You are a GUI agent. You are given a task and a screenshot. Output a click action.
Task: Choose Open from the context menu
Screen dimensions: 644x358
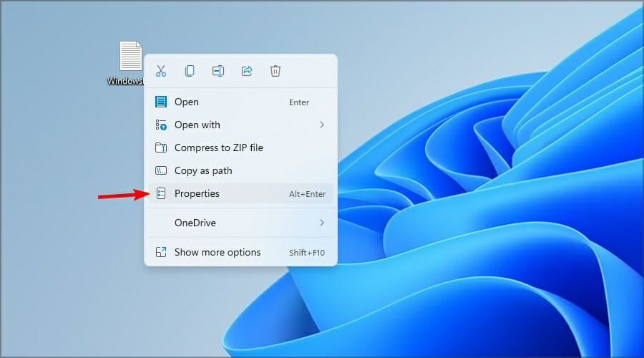[240, 102]
